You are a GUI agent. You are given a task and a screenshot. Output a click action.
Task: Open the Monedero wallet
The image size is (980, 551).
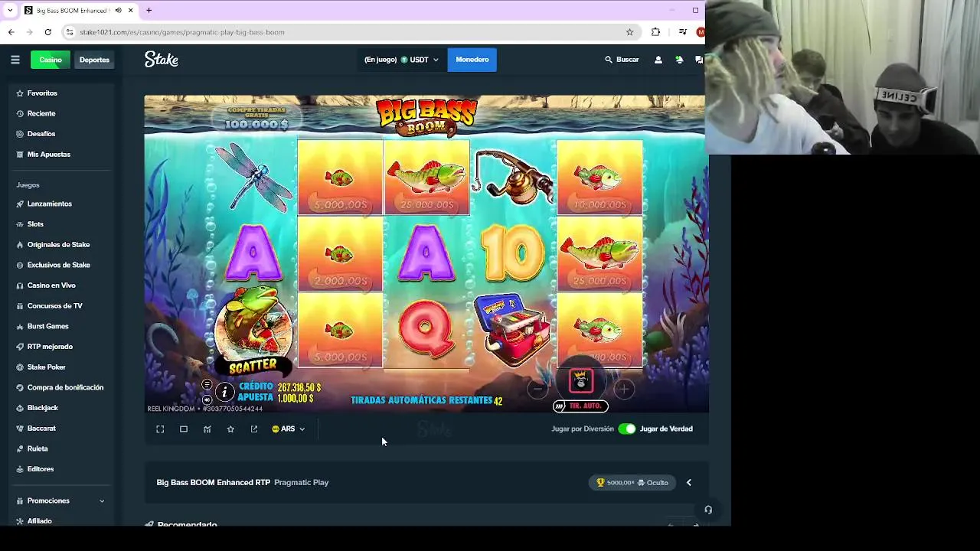pyautogui.click(x=472, y=60)
